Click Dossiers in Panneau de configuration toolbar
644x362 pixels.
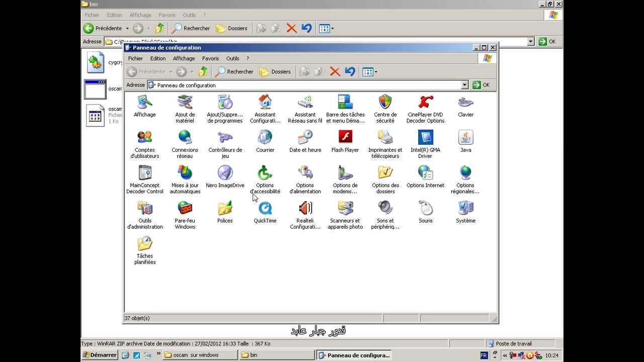coord(275,71)
